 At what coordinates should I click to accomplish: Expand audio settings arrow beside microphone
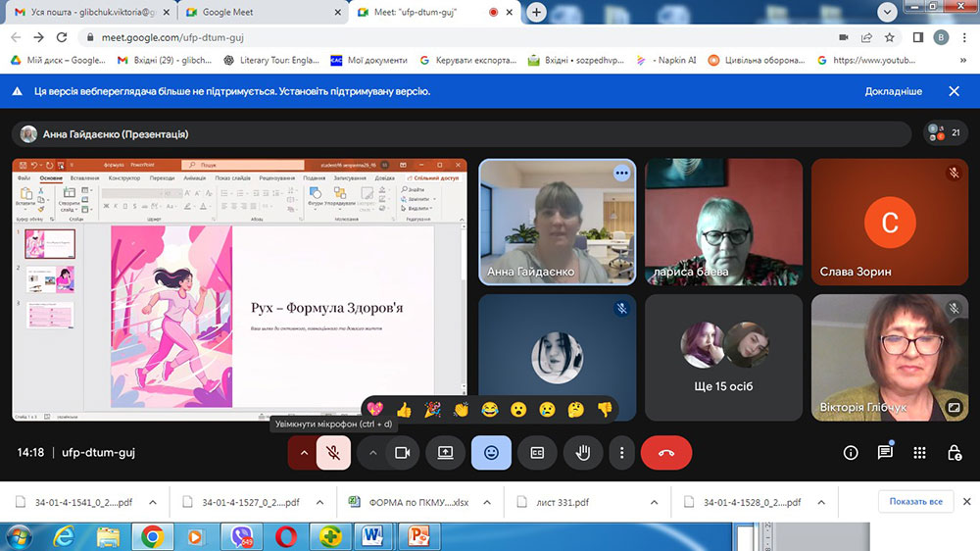[x=303, y=453]
